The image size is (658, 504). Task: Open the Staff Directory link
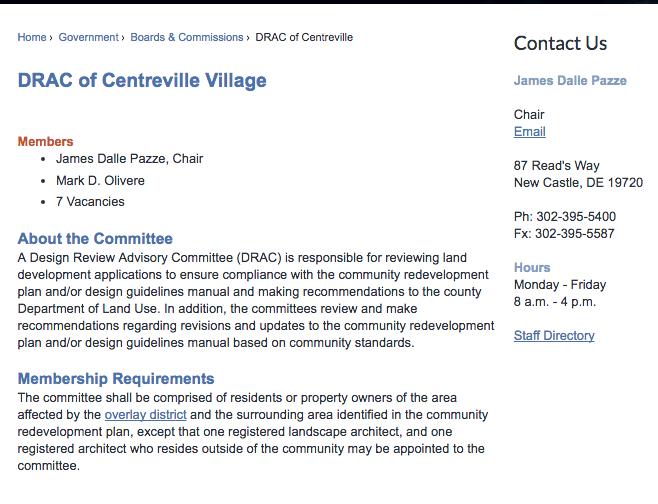(x=554, y=336)
